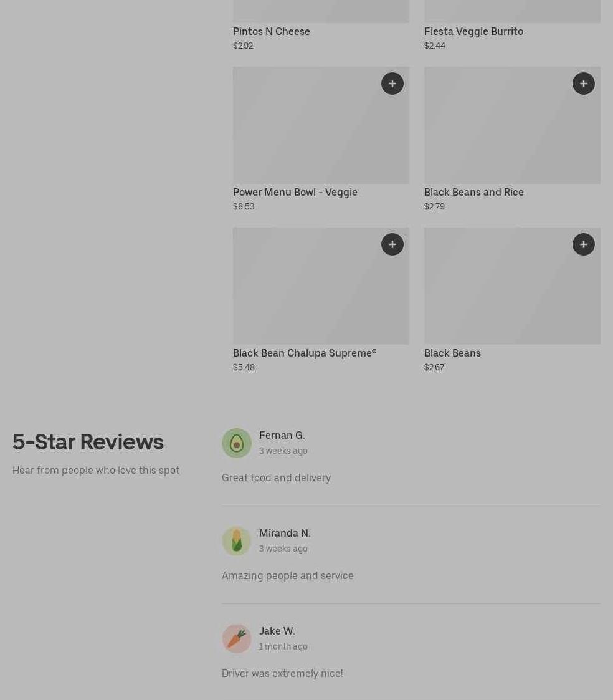Select the Pintos N Cheese item title
This screenshot has width=613, height=700.
click(x=271, y=31)
